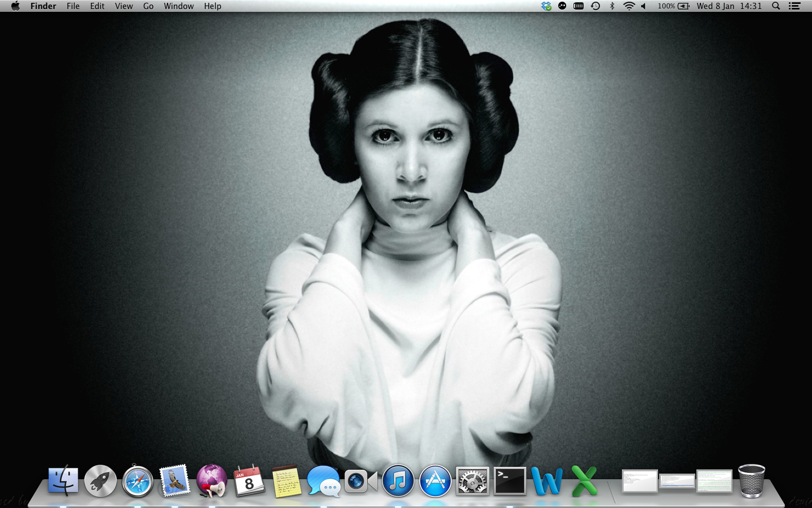Open the Go menu
Image resolution: width=812 pixels, height=508 pixels.
(x=148, y=6)
